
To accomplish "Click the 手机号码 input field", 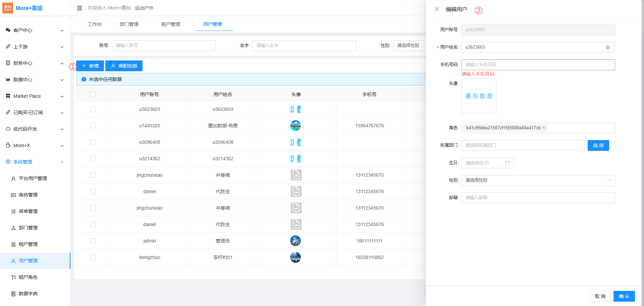I will pos(538,65).
